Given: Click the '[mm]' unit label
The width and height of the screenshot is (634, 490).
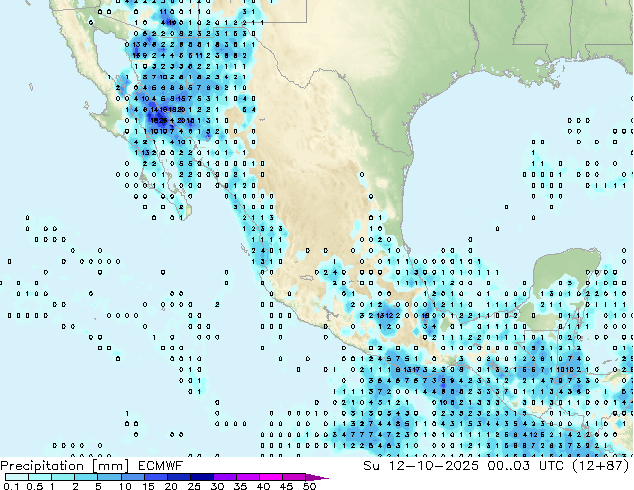Looking at the screenshot, I should (x=110, y=466).
